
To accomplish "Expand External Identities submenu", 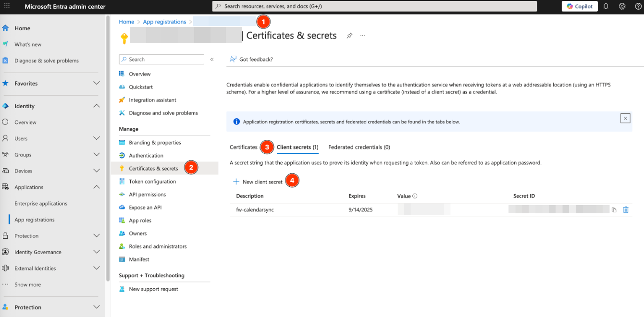I will (x=96, y=269).
